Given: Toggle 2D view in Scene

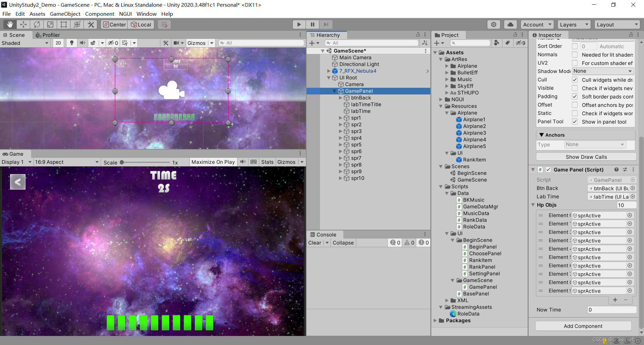Looking at the screenshot, I should click(x=58, y=43).
